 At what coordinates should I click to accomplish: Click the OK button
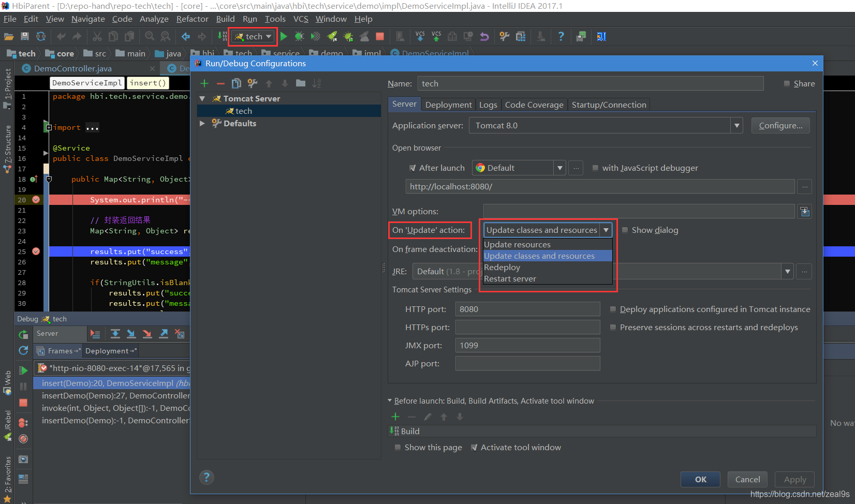700,479
